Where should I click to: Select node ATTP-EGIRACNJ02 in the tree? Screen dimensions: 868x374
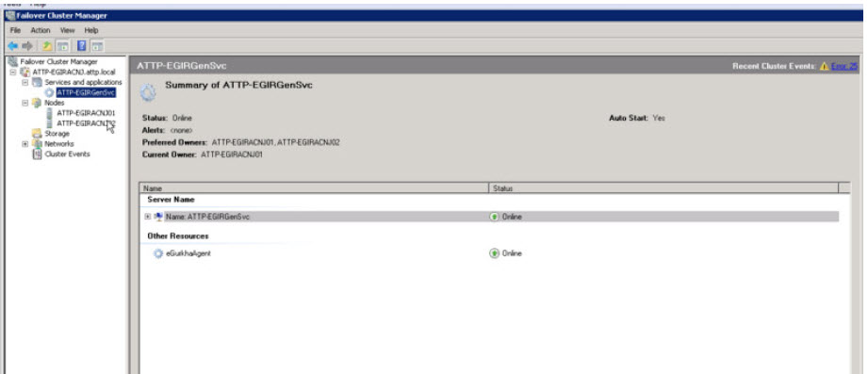[86, 123]
